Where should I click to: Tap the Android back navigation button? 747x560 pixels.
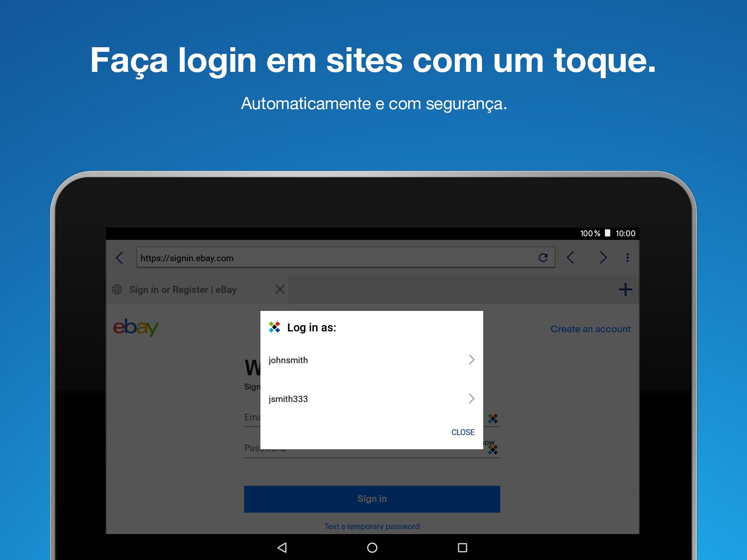click(283, 547)
